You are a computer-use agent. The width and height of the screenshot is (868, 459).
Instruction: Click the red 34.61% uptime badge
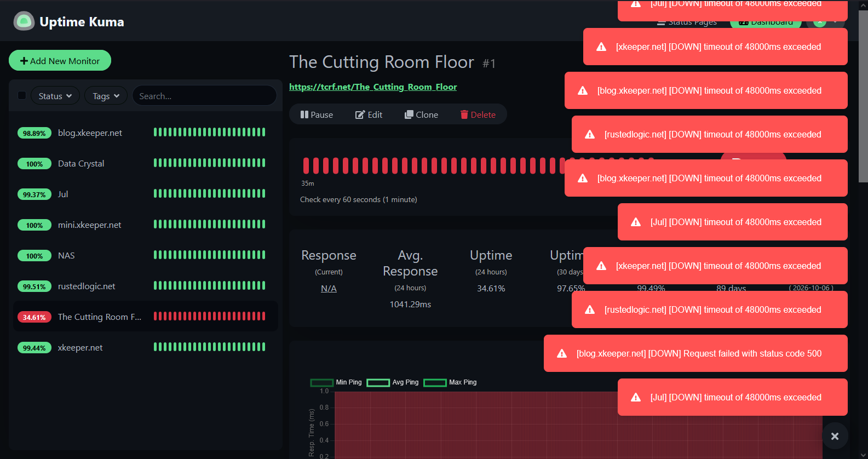(35, 317)
